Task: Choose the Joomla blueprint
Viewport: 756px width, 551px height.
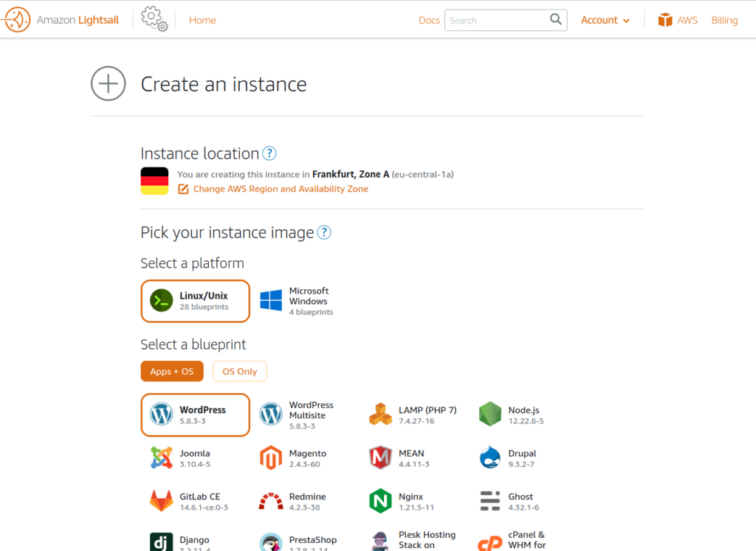Action: [195, 458]
